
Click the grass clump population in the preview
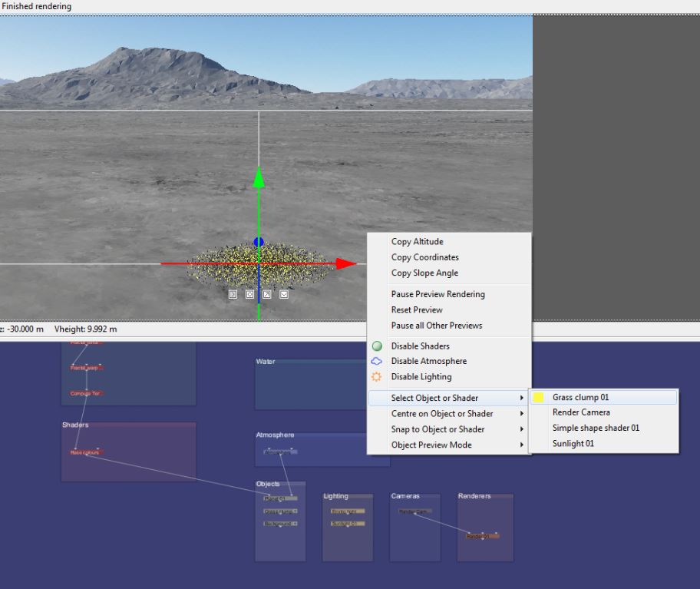[259, 265]
